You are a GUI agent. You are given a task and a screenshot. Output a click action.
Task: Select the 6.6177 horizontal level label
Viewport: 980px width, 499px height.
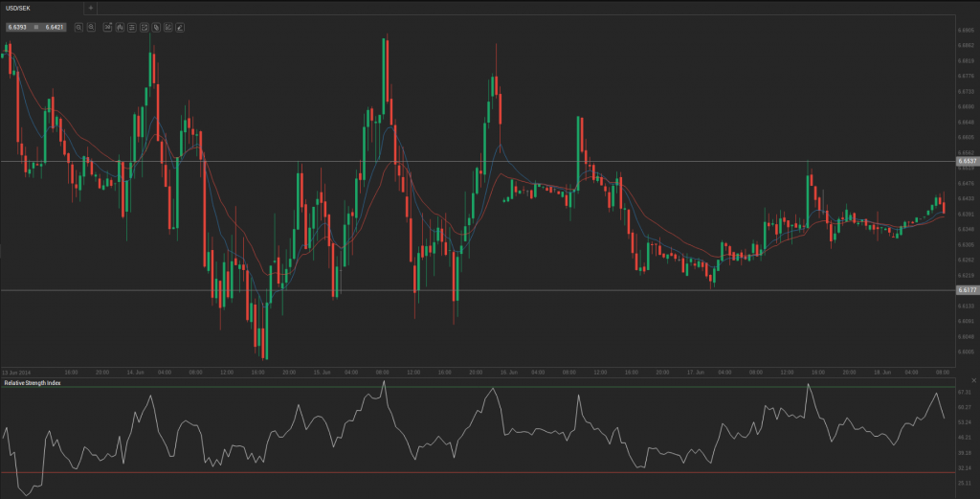click(x=965, y=289)
